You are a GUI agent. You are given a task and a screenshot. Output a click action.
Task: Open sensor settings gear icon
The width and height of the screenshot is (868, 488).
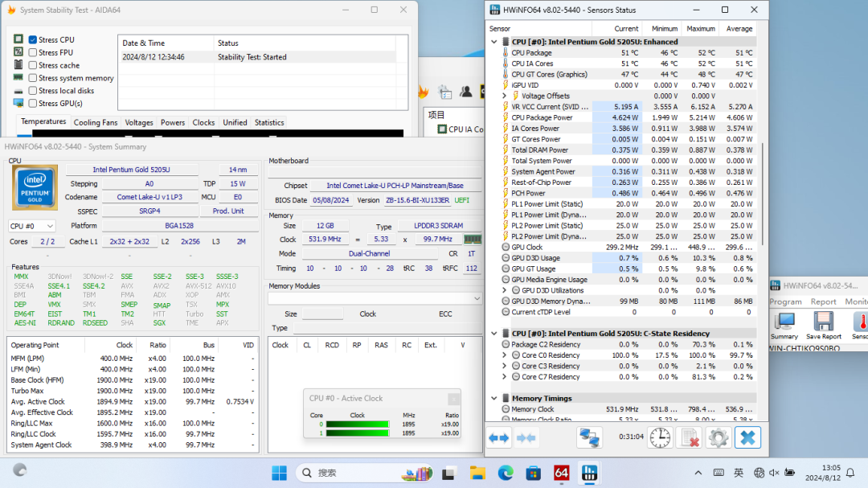tap(718, 437)
